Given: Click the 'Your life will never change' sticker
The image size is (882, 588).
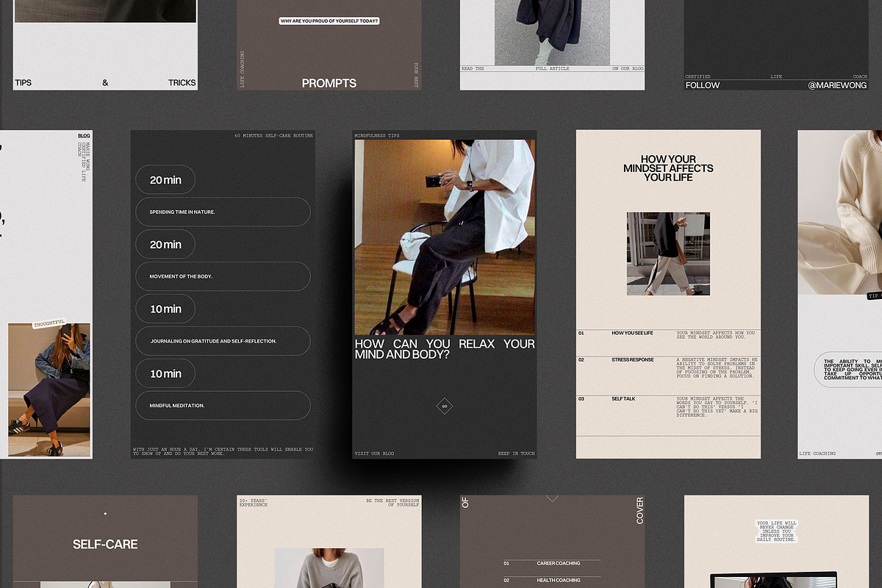Looking at the screenshot, I should point(776,531).
